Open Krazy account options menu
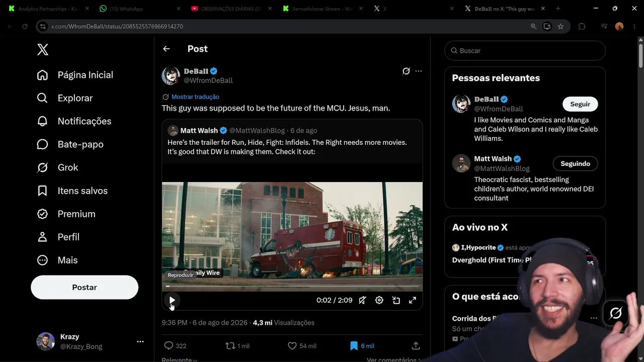 (140, 341)
